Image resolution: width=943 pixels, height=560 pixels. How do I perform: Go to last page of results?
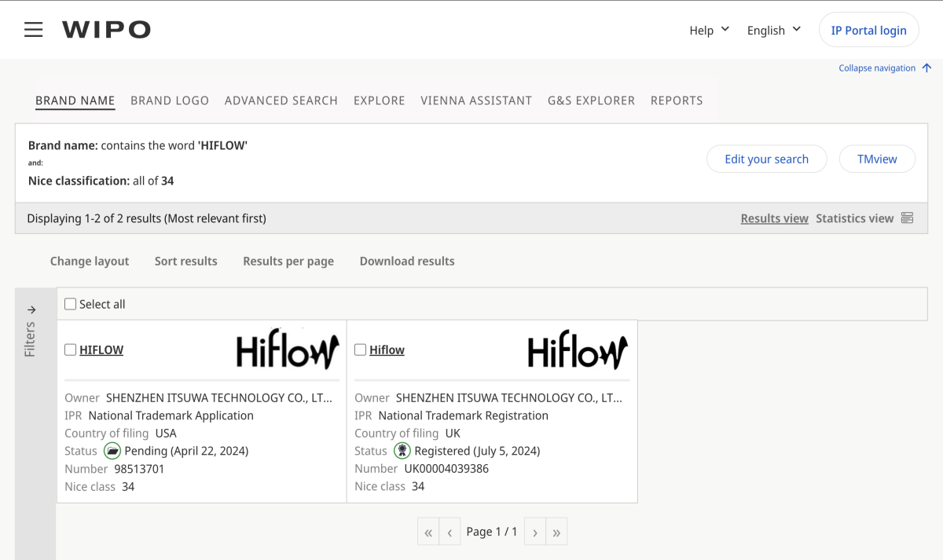coord(556,533)
